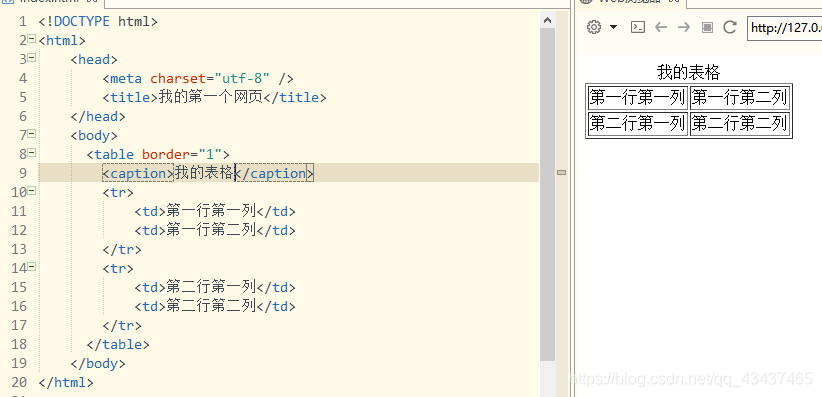This screenshot has height=397, width=822.
Task: Click code line 11 第一行第一列
Action: 215,211
